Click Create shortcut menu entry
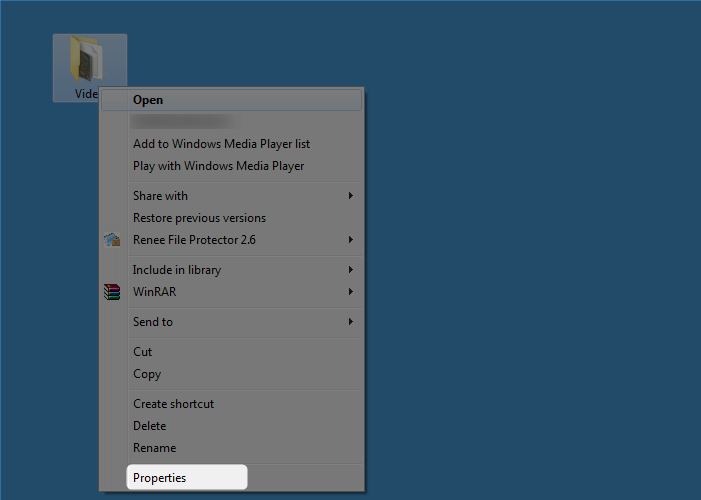 coord(173,404)
